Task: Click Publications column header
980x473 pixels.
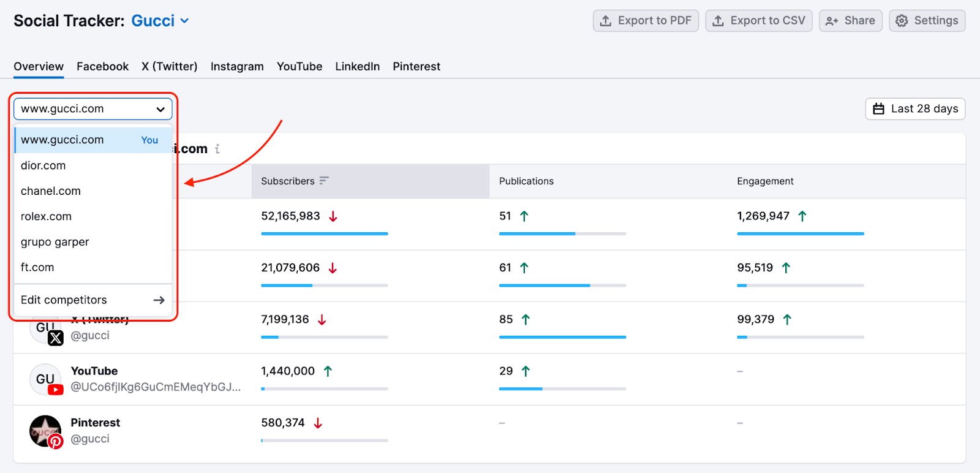Action: pos(526,181)
